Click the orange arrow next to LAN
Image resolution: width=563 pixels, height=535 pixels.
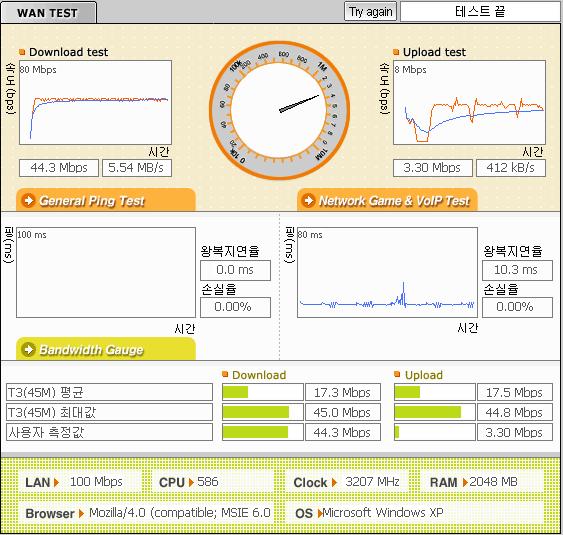[x=56, y=482]
